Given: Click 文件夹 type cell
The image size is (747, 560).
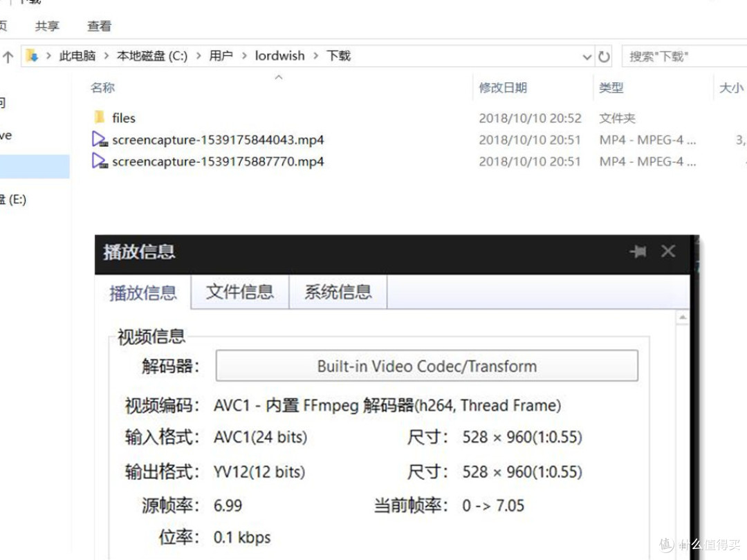Looking at the screenshot, I should pyautogui.click(x=618, y=118).
